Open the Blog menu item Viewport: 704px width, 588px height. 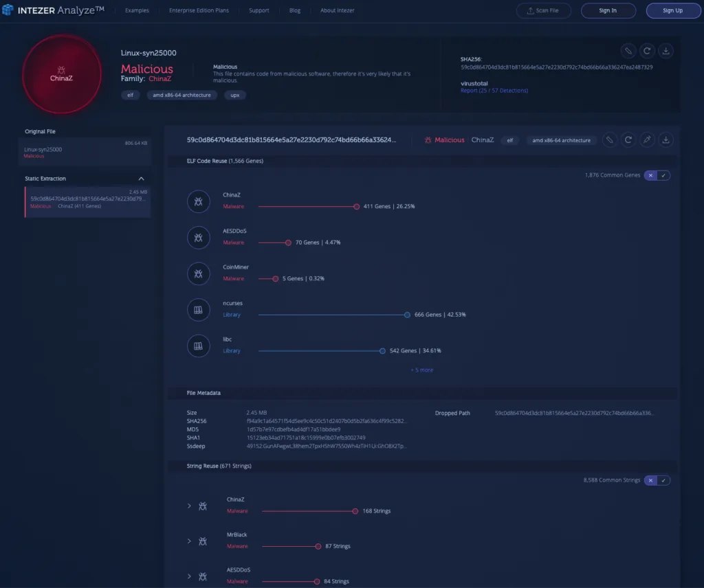pyautogui.click(x=295, y=10)
